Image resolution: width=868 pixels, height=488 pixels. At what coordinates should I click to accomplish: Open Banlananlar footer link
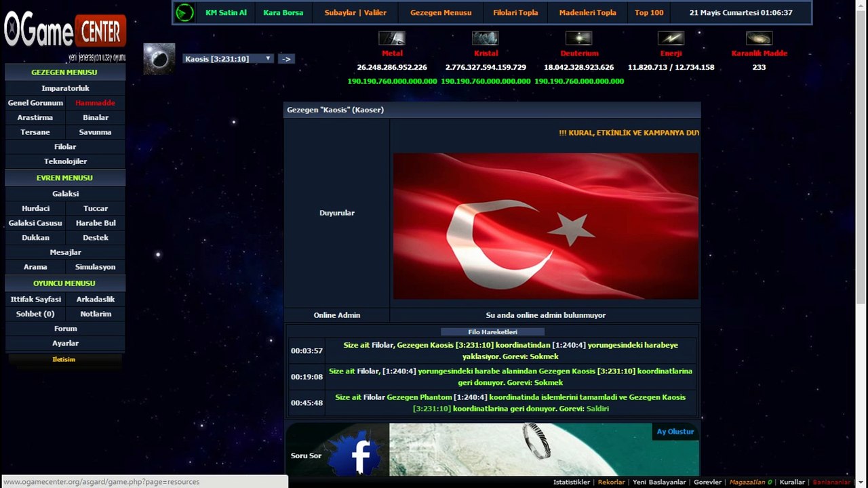tap(831, 482)
